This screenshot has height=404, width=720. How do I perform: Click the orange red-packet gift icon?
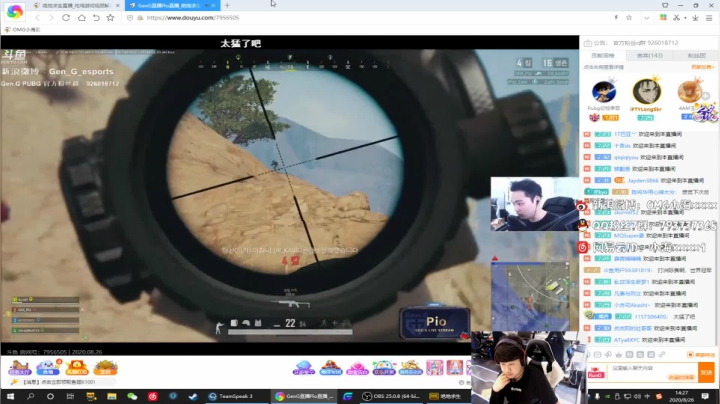click(77, 368)
